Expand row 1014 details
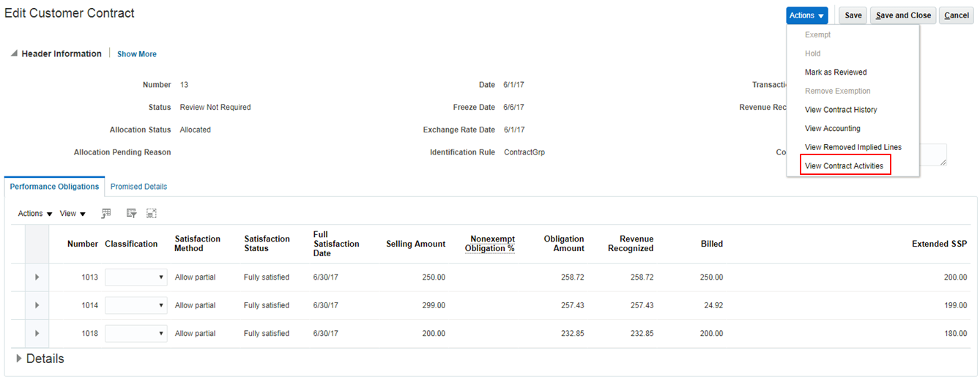The image size is (980, 377). 37,305
